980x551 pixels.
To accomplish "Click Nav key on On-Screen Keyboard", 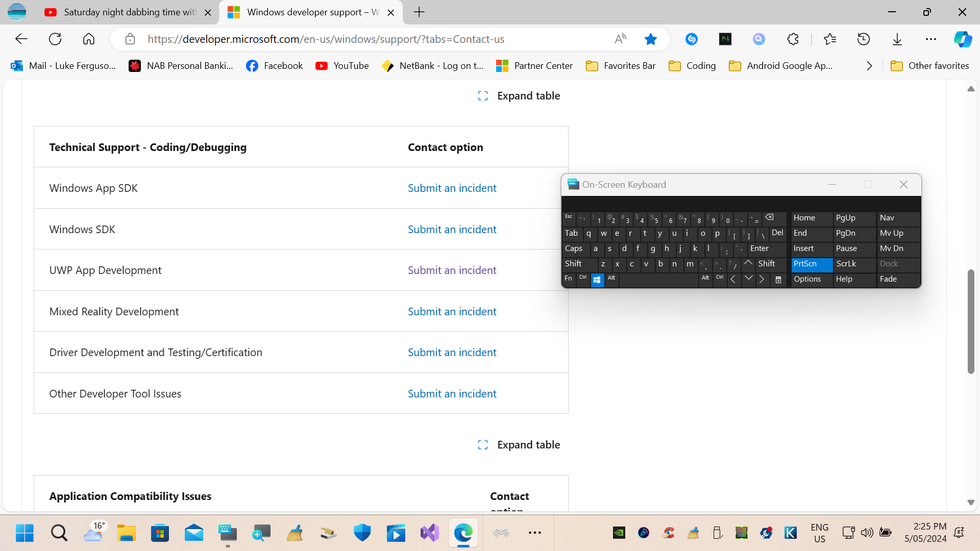I will 898,218.
